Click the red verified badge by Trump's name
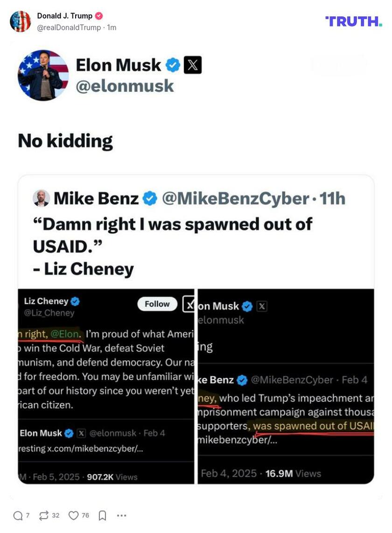 coord(99,16)
